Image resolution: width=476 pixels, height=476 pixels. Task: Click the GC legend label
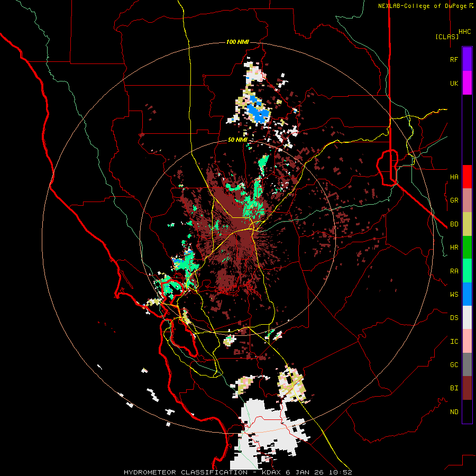point(454,365)
